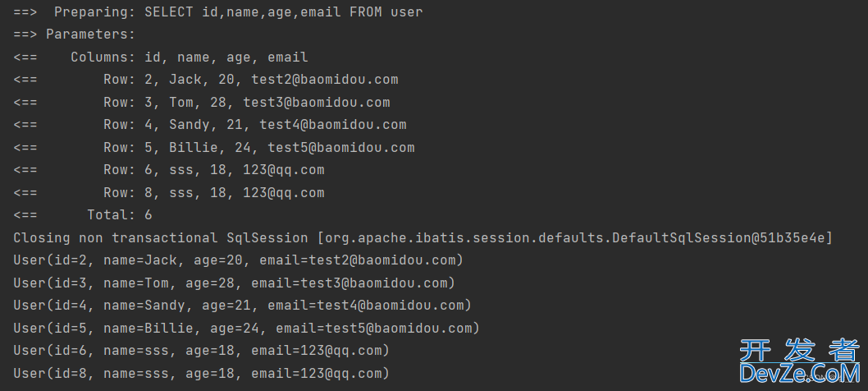The image size is (868, 391).
Task: Click User(id=8 output line
Action: (x=202, y=374)
